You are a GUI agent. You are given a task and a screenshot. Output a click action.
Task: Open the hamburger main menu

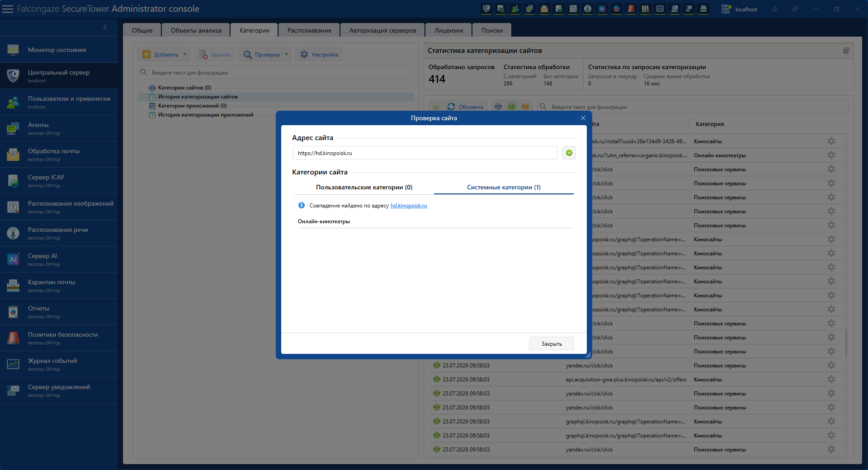point(8,9)
